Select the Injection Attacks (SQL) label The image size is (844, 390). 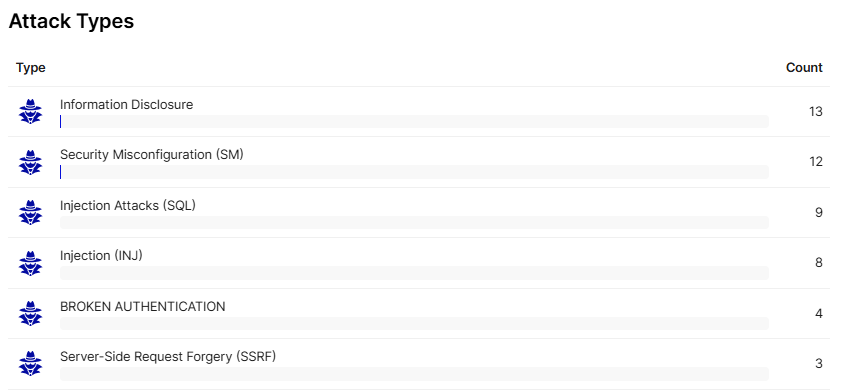128,205
